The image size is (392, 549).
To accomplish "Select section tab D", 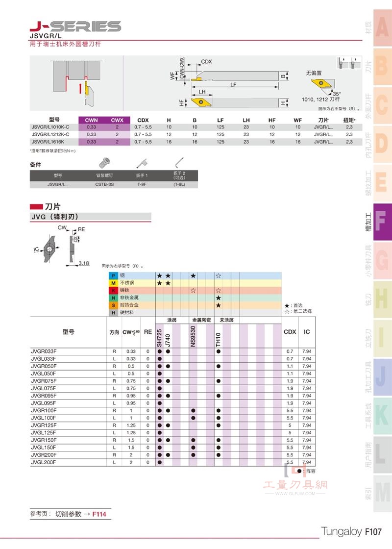I will (x=382, y=145).
